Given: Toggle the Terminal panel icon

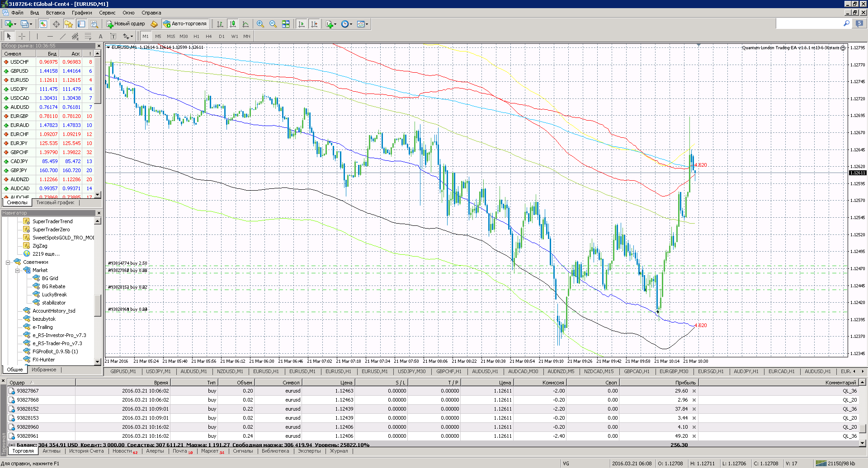Looking at the screenshot, I should click(x=81, y=24).
